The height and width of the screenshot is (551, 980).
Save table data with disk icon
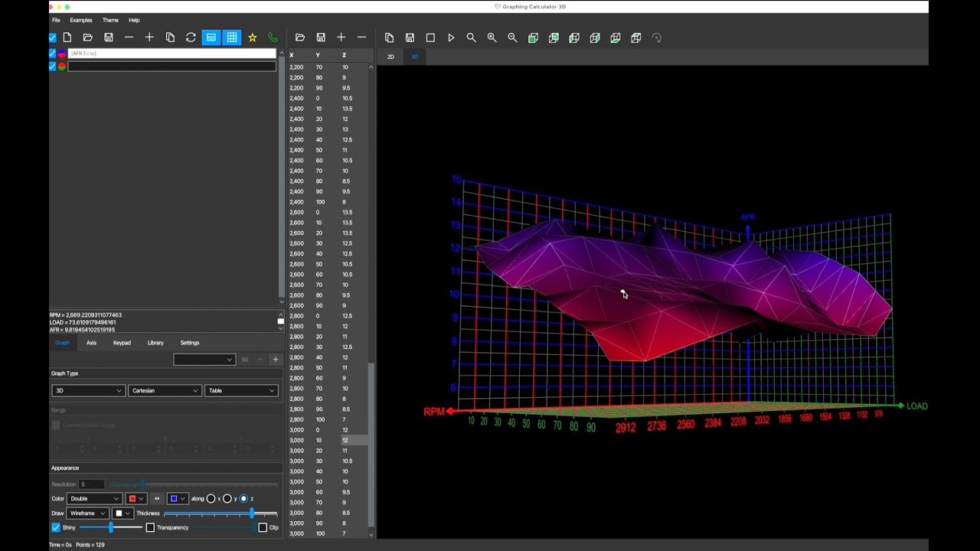(x=321, y=37)
